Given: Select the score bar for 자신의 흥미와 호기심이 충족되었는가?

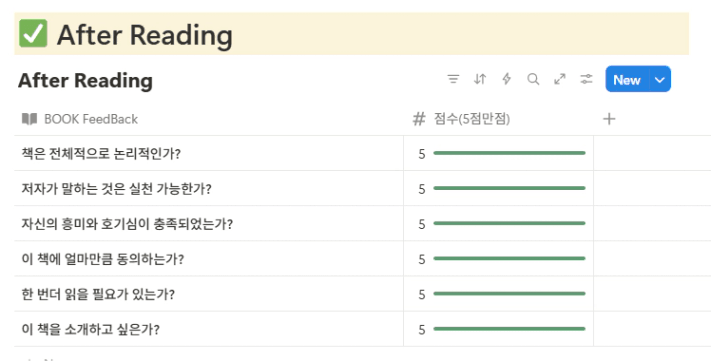Looking at the screenshot, I should 509,223.
